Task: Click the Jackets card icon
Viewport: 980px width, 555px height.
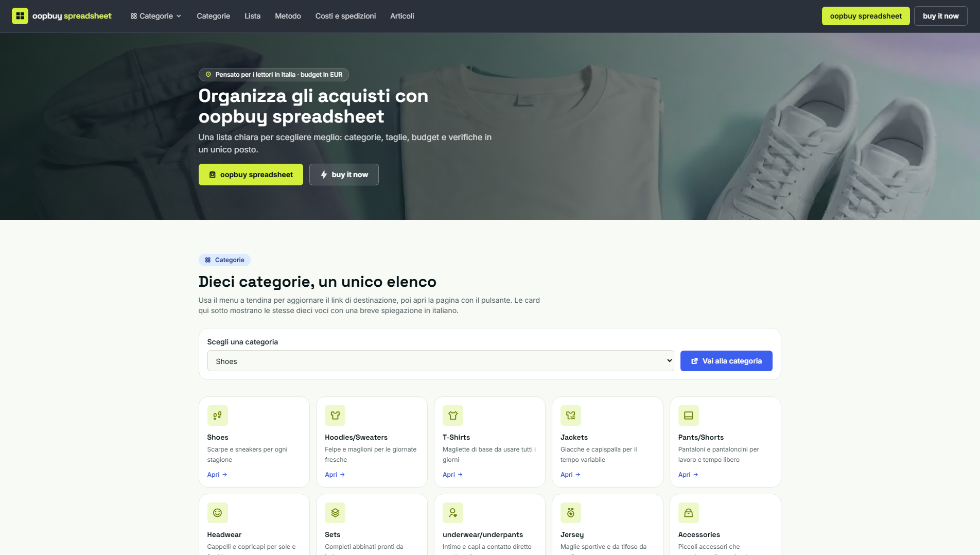Action: (571, 415)
